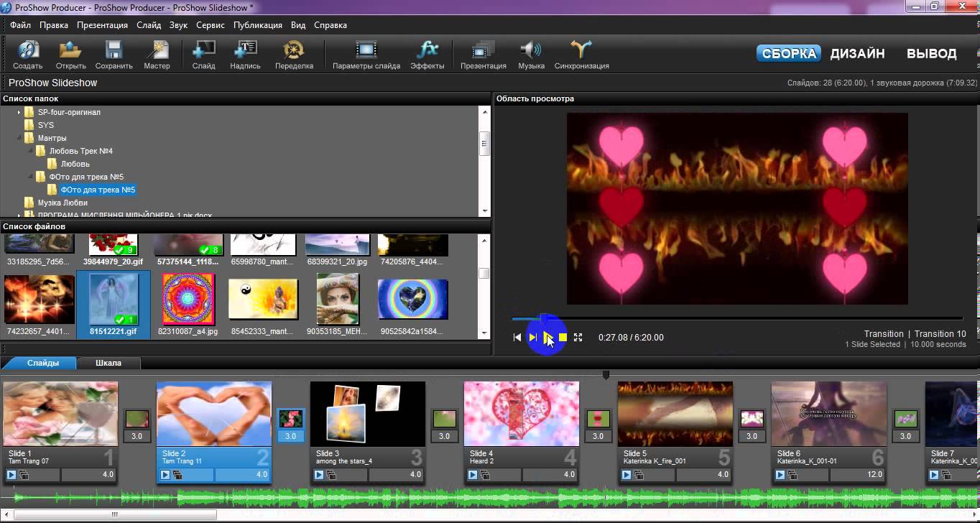Switch to the ДИЗАЙН workspace
This screenshot has width=980, height=523.
(857, 53)
